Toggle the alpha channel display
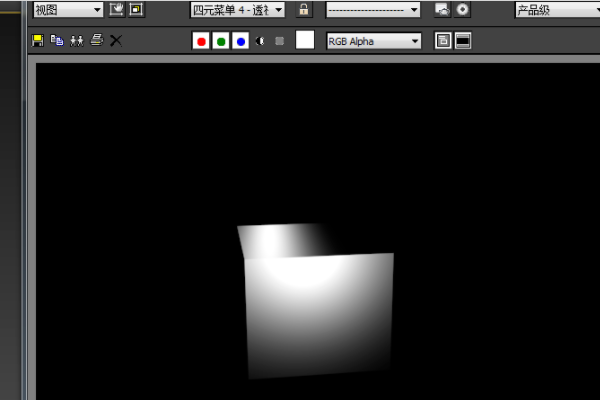Image resolution: width=600 pixels, height=400 pixels. pyautogui.click(x=261, y=41)
